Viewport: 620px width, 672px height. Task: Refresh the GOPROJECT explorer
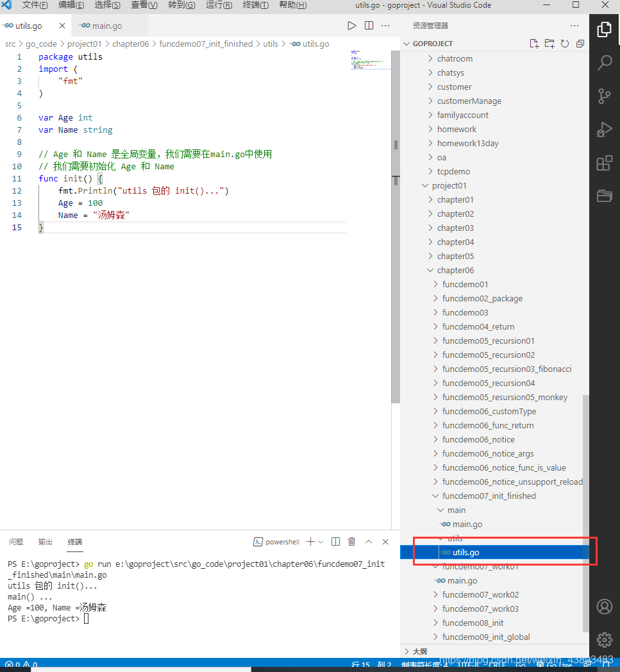tap(565, 43)
